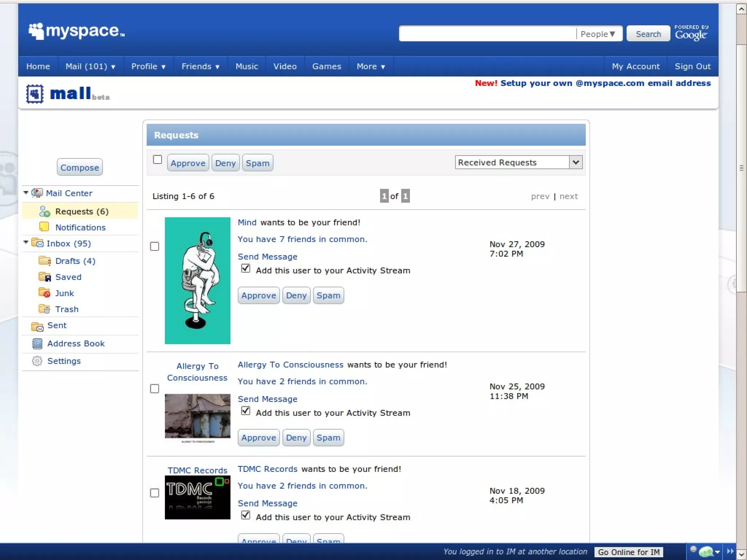Click the Drafts folder icon
The image size is (747, 560).
44,261
